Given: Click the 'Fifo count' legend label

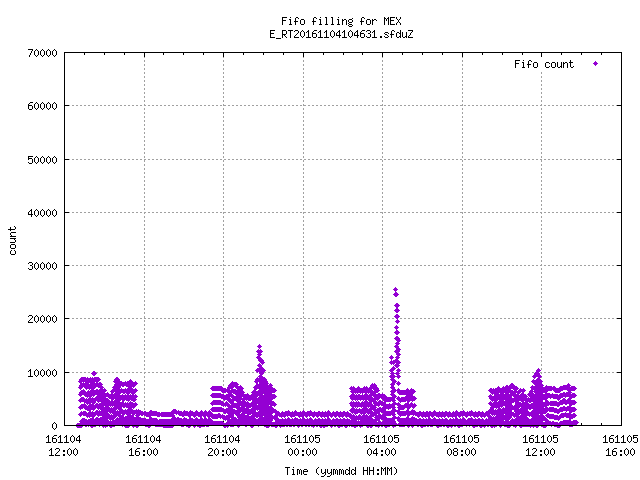Looking at the screenshot, I should coord(544,64).
